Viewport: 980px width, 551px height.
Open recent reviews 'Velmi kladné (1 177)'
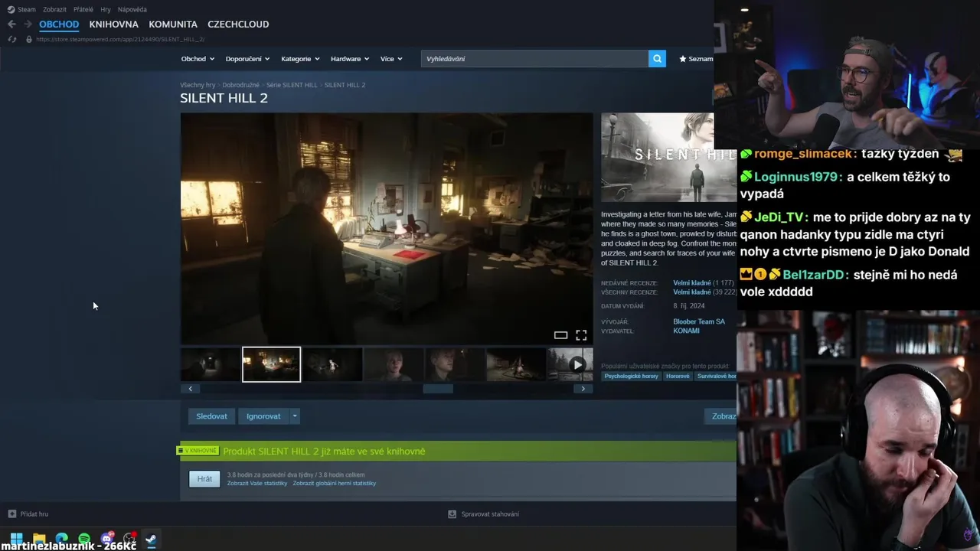(x=704, y=283)
